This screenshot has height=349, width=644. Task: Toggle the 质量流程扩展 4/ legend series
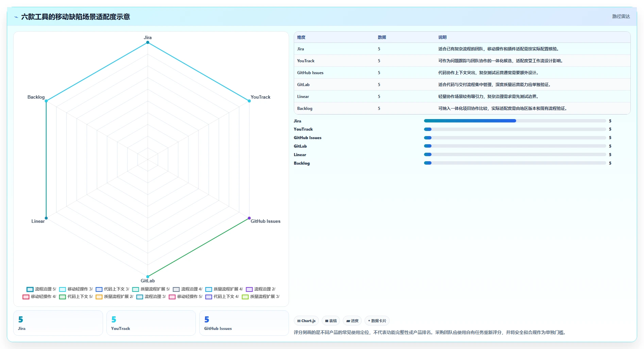(224, 289)
